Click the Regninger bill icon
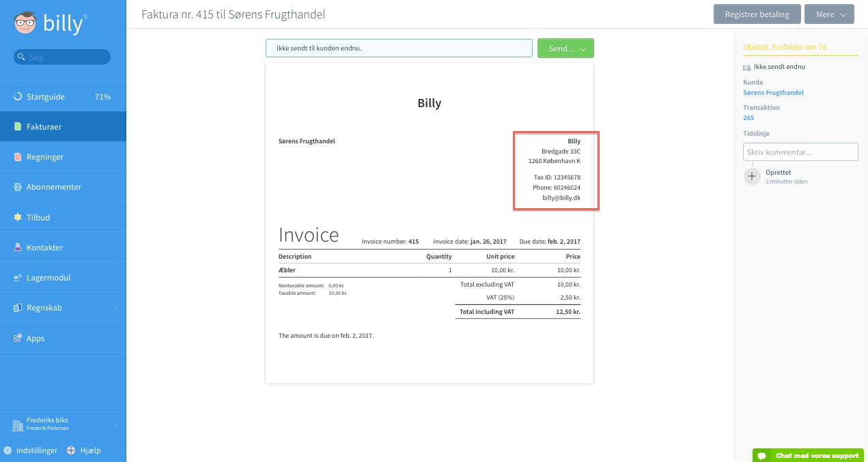Screen dimensions: 868x462 point(18,157)
